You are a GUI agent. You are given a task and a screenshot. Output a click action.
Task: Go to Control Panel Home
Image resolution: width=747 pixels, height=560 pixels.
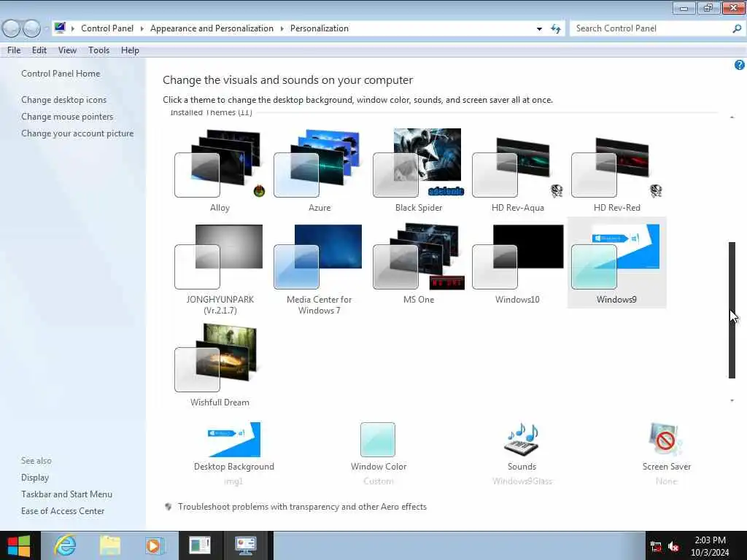(61, 74)
